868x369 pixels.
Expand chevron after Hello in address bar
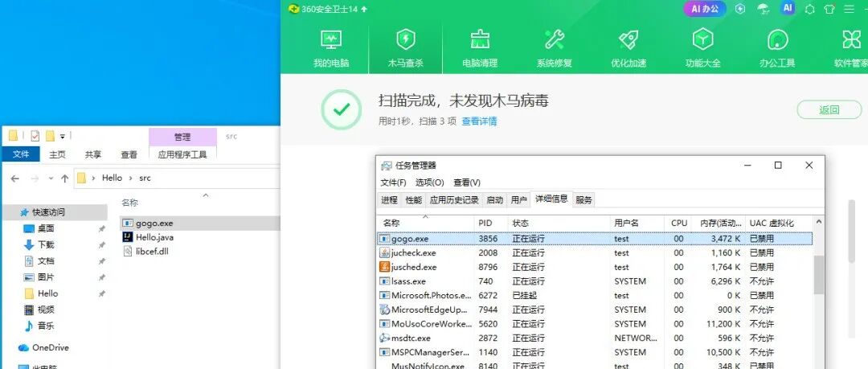click(x=131, y=178)
